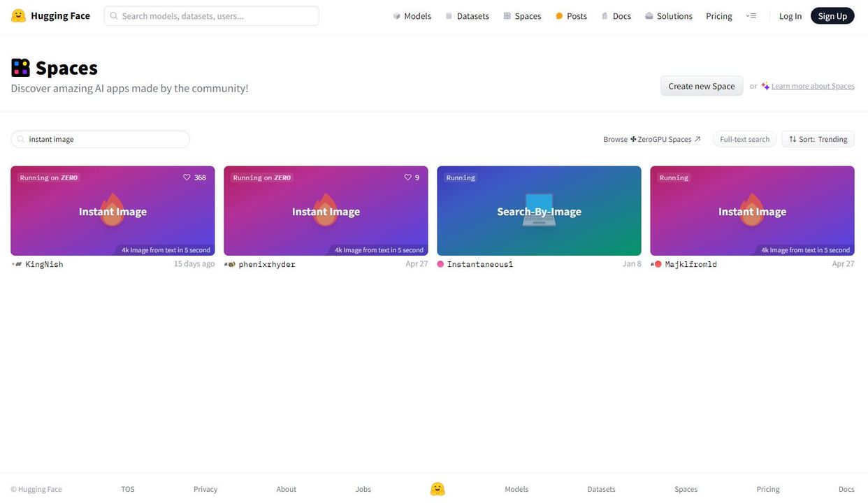Open phenixrhyder author profile
This screenshot has width=868, height=503.
(x=267, y=264)
